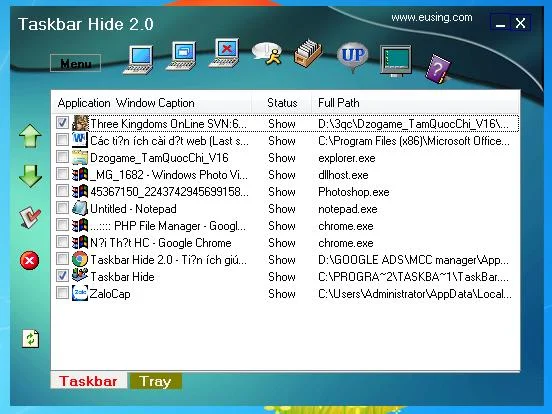
Task: Click the green refresh document icon
Action: point(31,339)
